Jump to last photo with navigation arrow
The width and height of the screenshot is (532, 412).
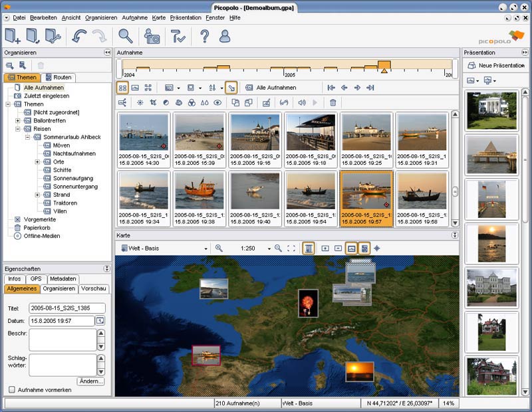coord(370,88)
